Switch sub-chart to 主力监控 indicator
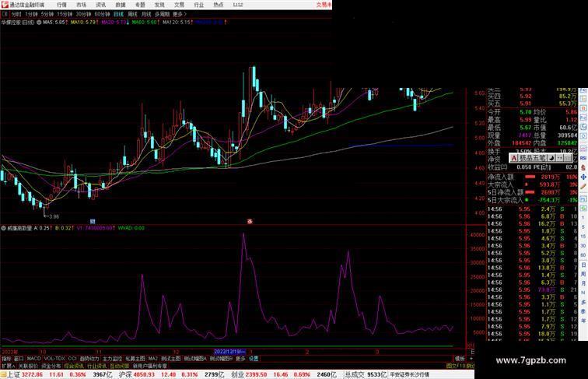Screen dimensions: 588x379 (x=113, y=359)
